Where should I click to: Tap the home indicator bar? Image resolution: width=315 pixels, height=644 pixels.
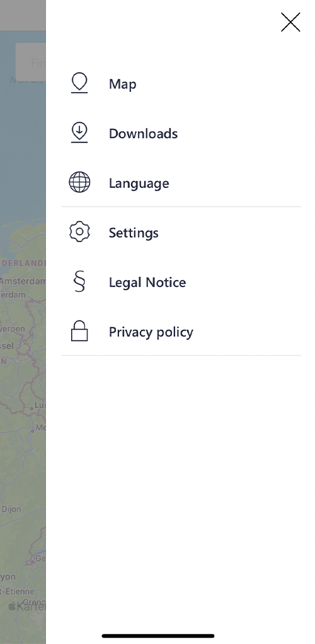pyautogui.click(x=158, y=636)
